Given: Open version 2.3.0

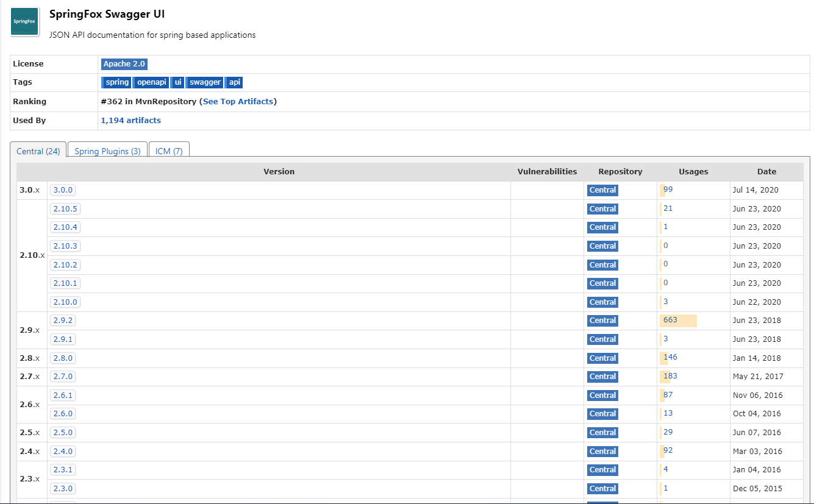Looking at the screenshot, I should pos(63,489).
